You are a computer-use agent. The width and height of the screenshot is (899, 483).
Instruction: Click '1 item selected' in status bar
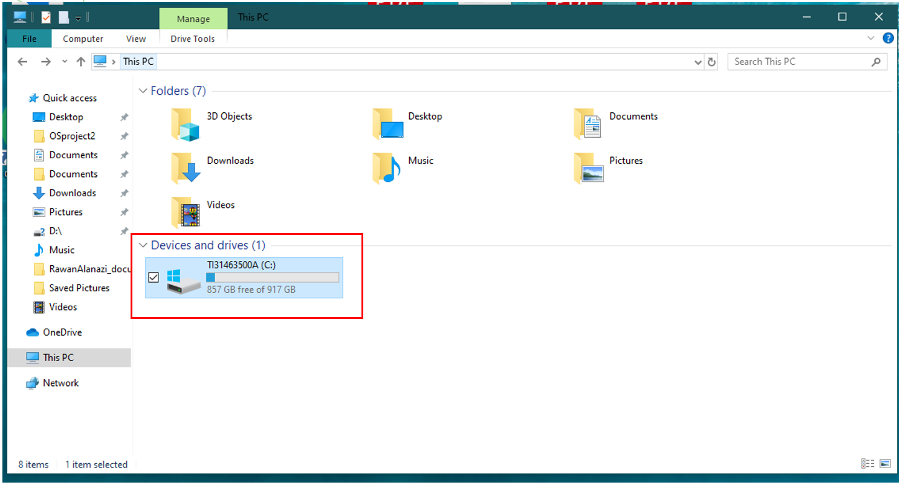(x=96, y=465)
